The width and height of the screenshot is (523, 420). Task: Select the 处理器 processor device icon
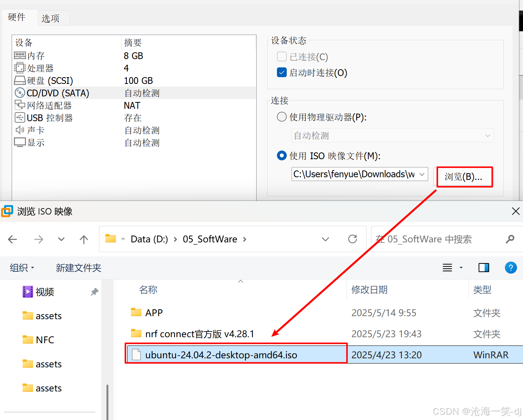point(19,68)
